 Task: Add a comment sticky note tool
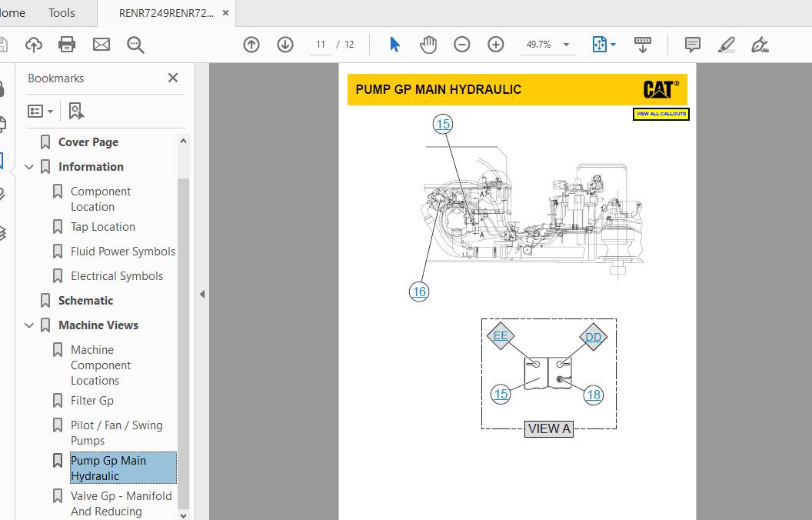pyautogui.click(x=693, y=45)
